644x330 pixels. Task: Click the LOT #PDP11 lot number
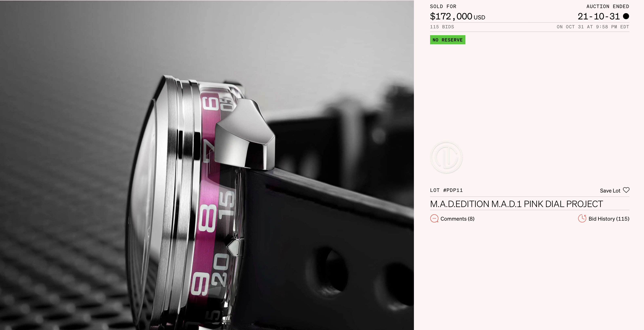pyautogui.click(x=446, y=190)
